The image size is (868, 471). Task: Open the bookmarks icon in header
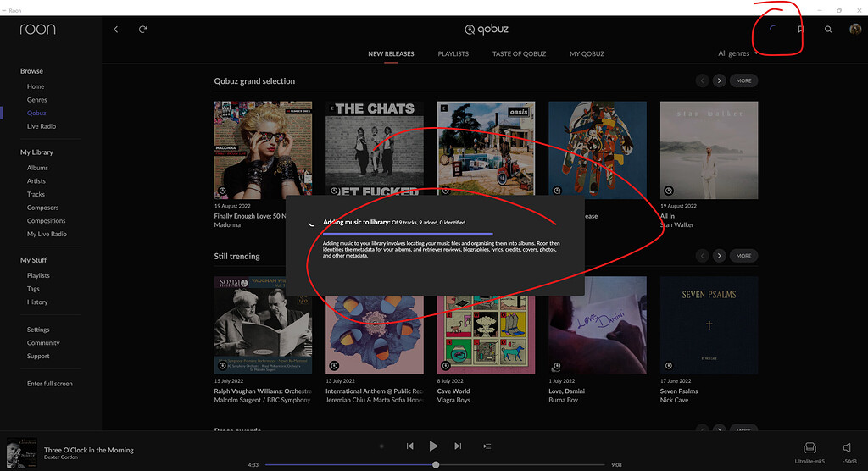coord(800,30)
